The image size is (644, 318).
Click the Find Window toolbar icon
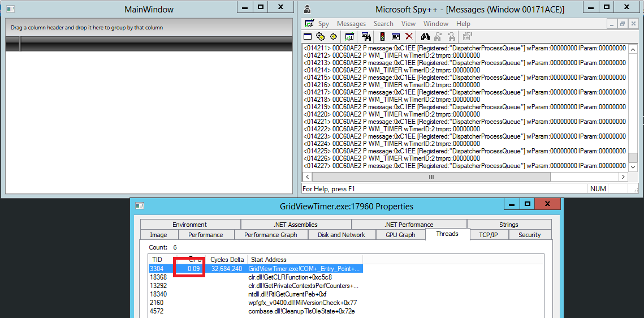point(366,37)
